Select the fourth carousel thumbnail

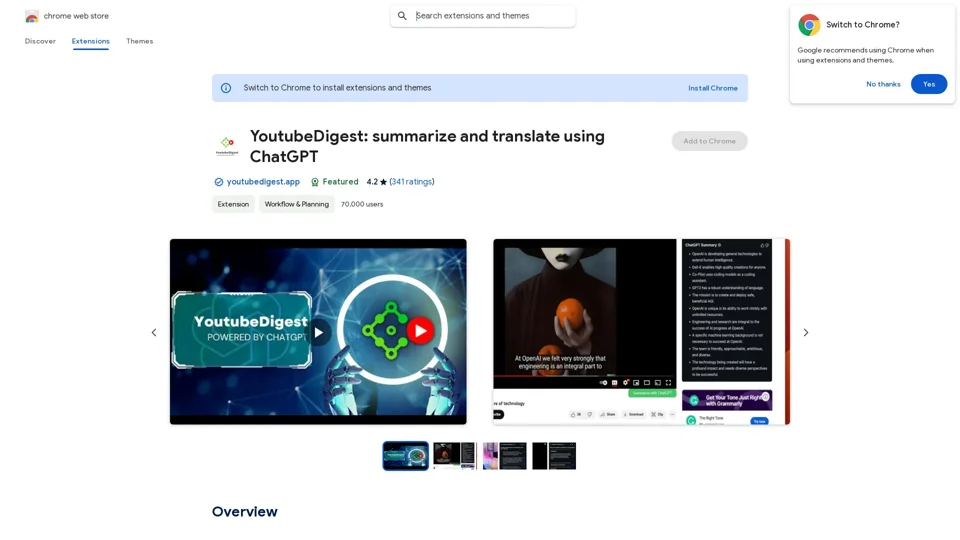click(x=554, y=456)
